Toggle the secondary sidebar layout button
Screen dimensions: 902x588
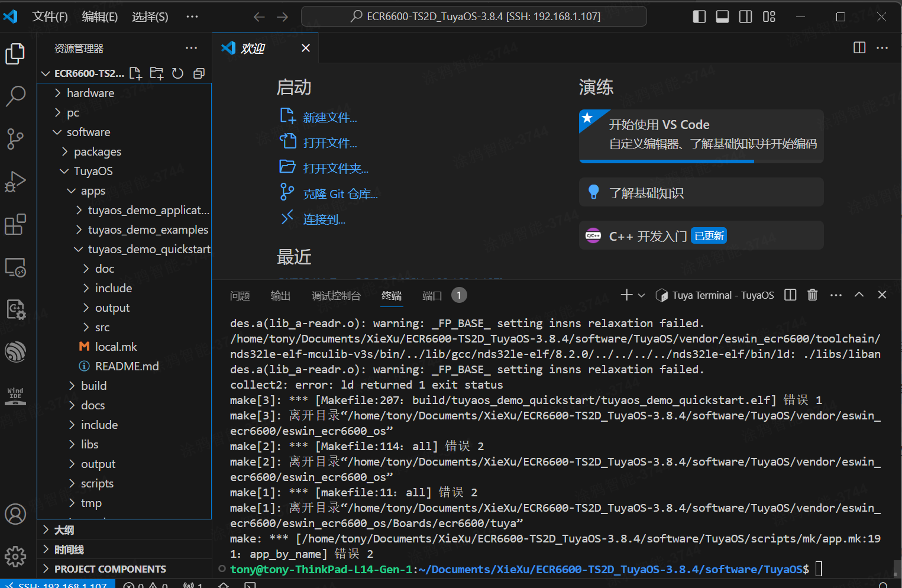pyautogui.click(x=745, y=17)
